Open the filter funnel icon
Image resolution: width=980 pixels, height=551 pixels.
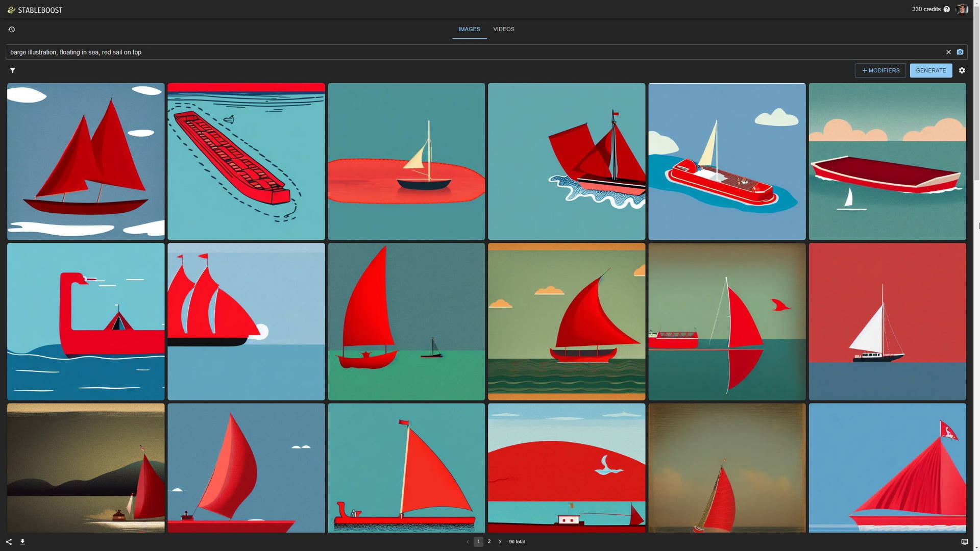(12, 70)
